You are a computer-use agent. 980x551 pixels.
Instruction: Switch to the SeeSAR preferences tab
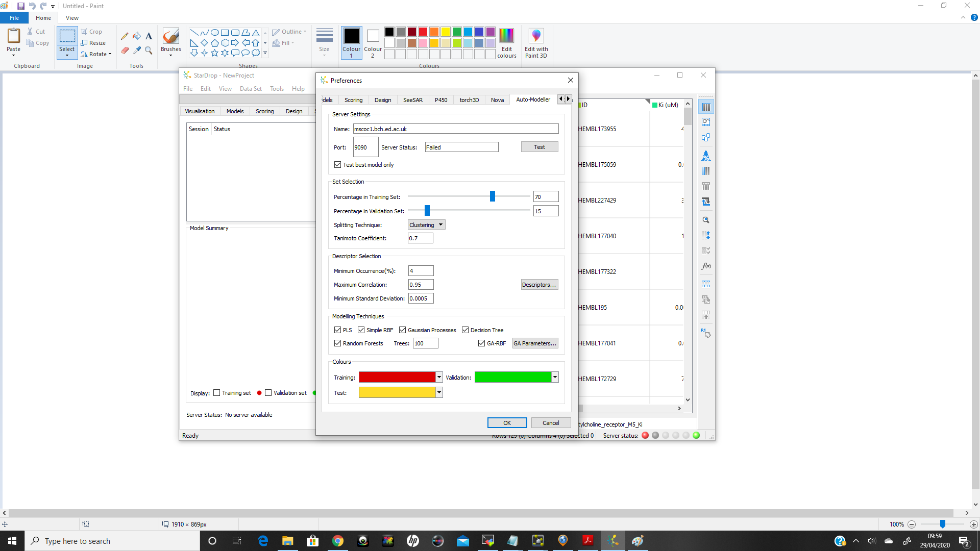coord(413,100)
